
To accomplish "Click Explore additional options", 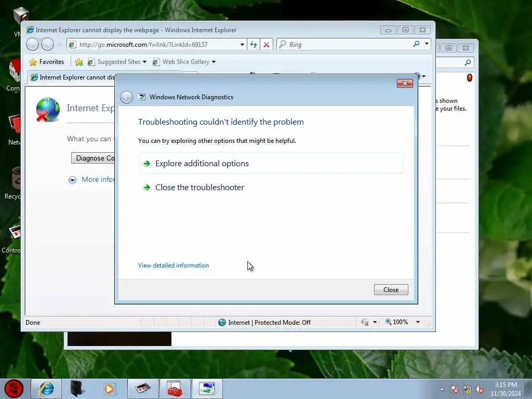I will pos(271,164).
